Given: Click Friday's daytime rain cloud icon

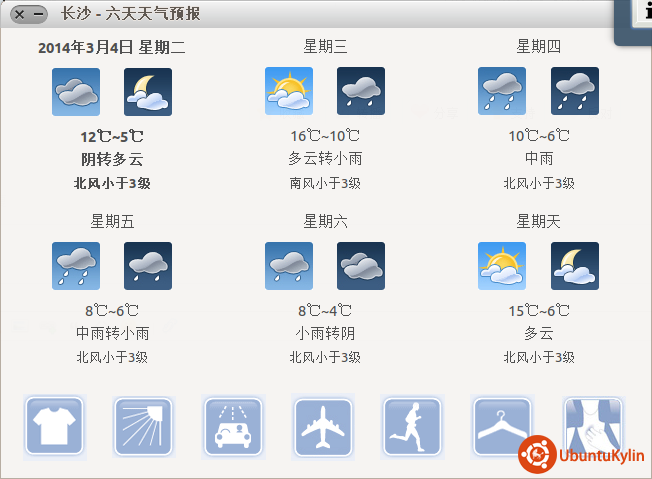Looking at the screenshot, I should pos(76,266).
